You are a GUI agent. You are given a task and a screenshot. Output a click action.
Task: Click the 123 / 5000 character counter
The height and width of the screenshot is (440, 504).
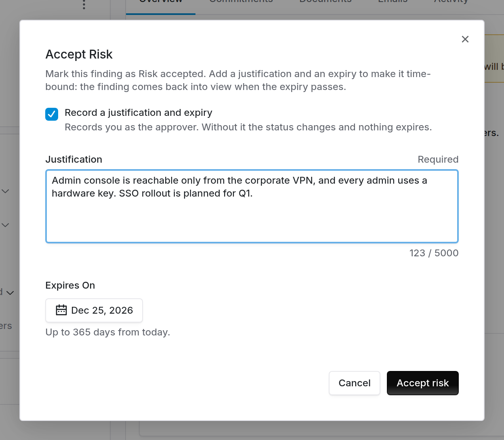tap(434, 253)
